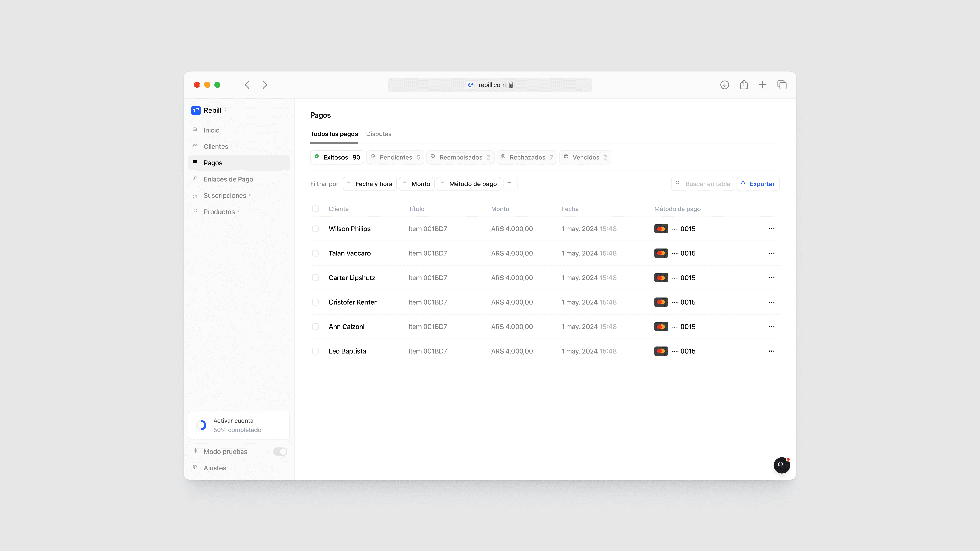Filter by Reembolsados payments
Viewport: 980px width, 551px height.
[x=461, y=157]
